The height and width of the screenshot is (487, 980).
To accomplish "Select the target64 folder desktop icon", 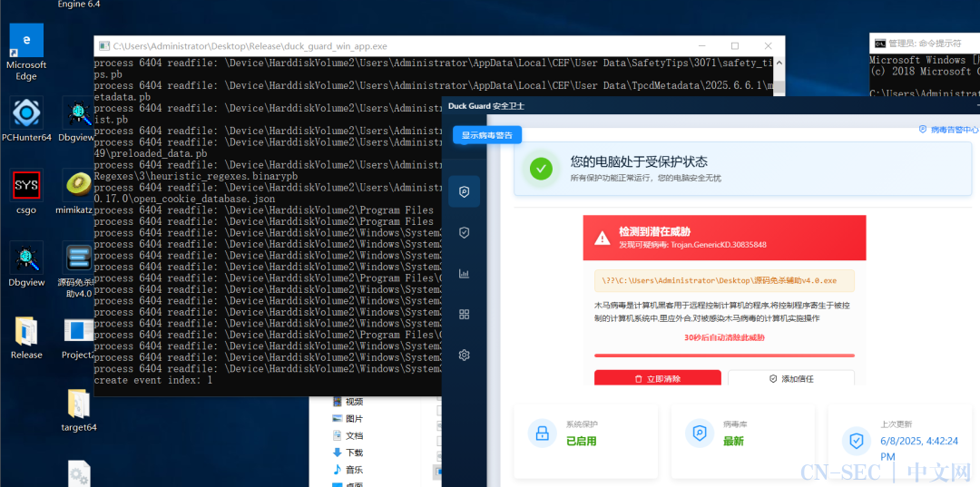I will coord(79,410).
